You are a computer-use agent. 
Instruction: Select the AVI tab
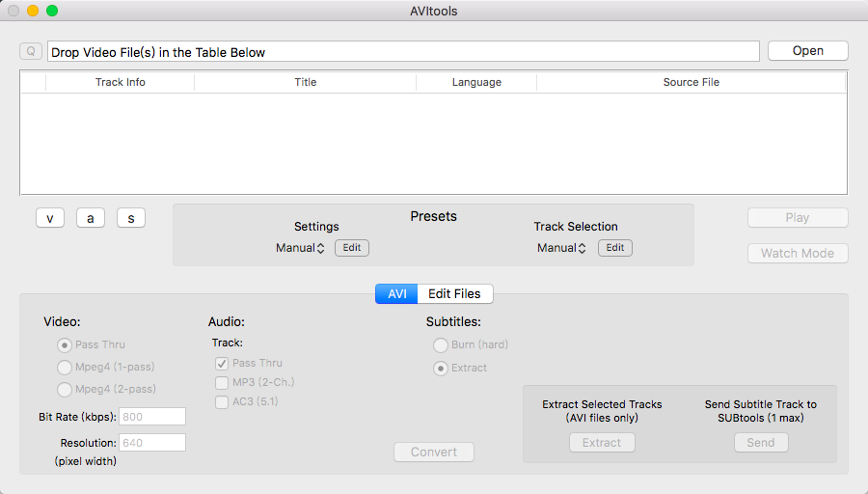pyautogui.click(x=397, y=294)
